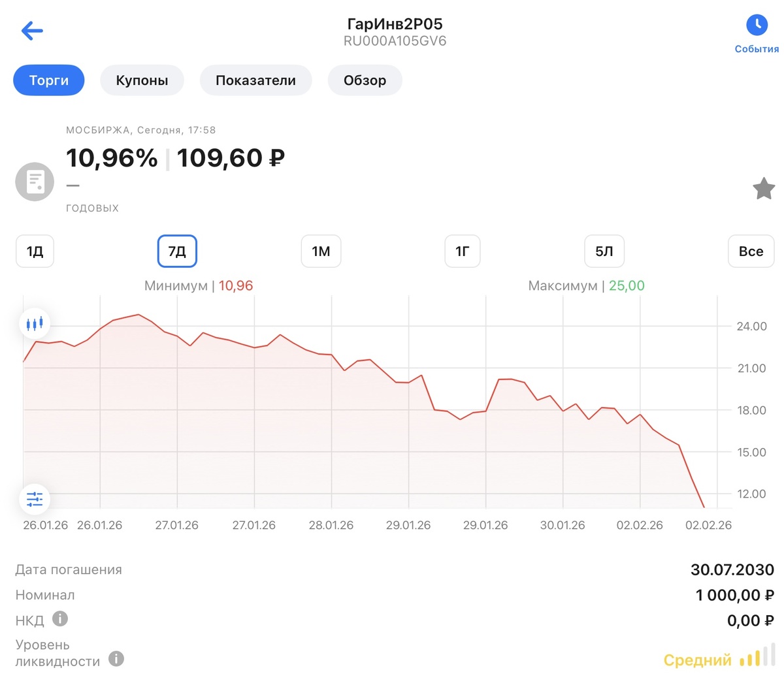Tap the 21.00 axis label
This screenshot has width=784, height=687.
(751, 368)
